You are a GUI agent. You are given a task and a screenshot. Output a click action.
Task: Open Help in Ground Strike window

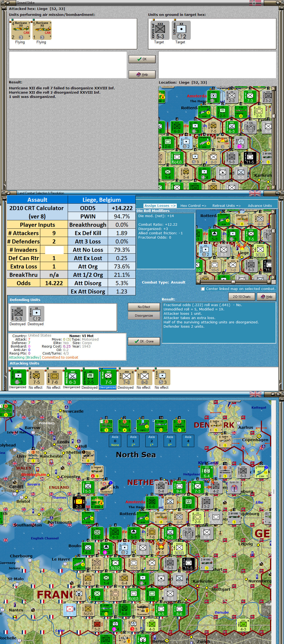142,75
